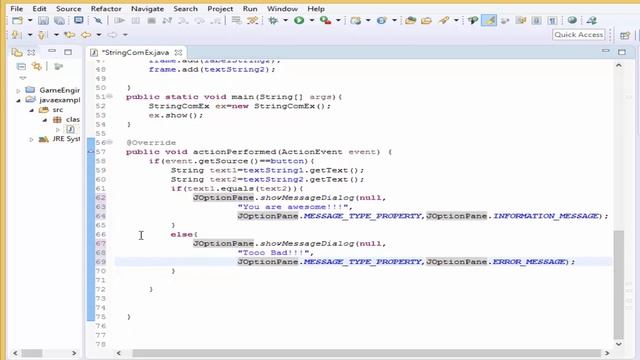Click Collapse All in Package Explorer
Screen dimensions: 640x360
tap(21, 66)
